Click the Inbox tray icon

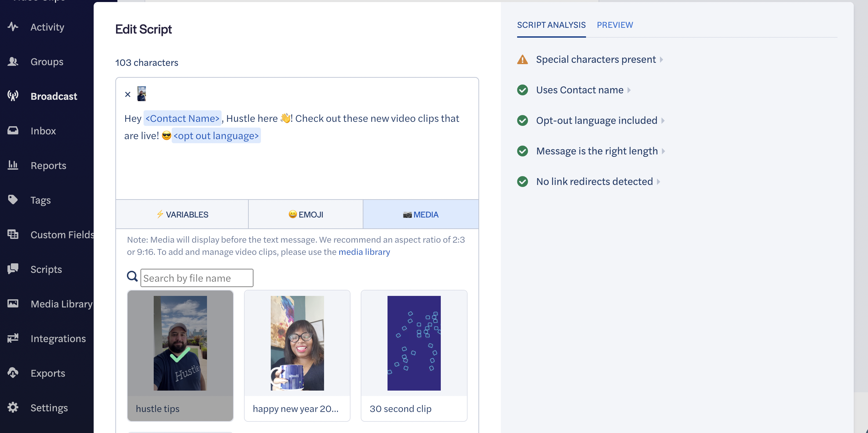pyautogui.click(x=13, y=131)
